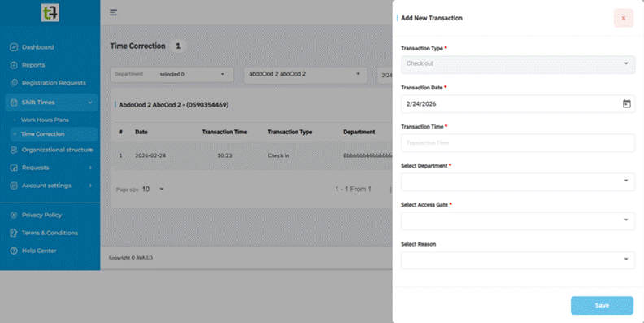The image size is (644, 323).
Task: Open the Select Department dropdown
Action: click(518, 181)
